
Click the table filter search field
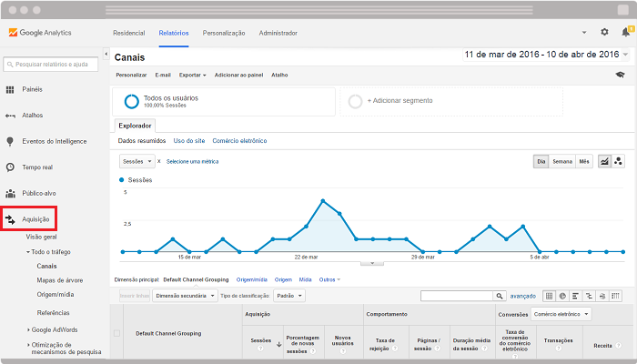pos(457,296)
